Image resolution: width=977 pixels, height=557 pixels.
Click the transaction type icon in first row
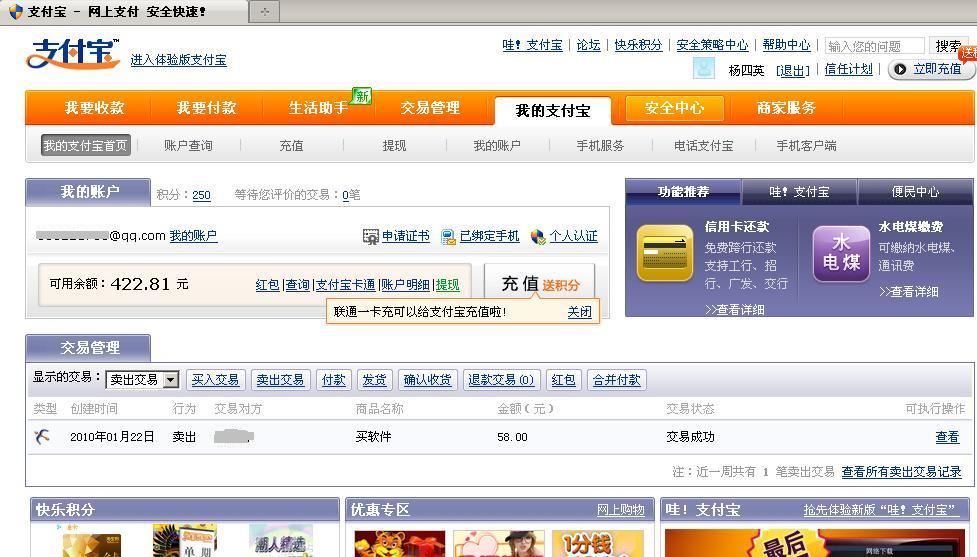click(42, 437)
